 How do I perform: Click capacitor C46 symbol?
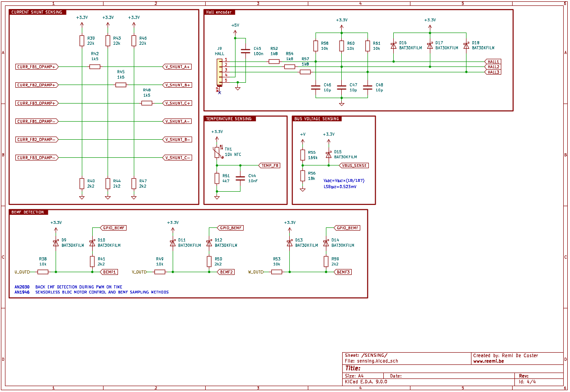tap(316, 88)
